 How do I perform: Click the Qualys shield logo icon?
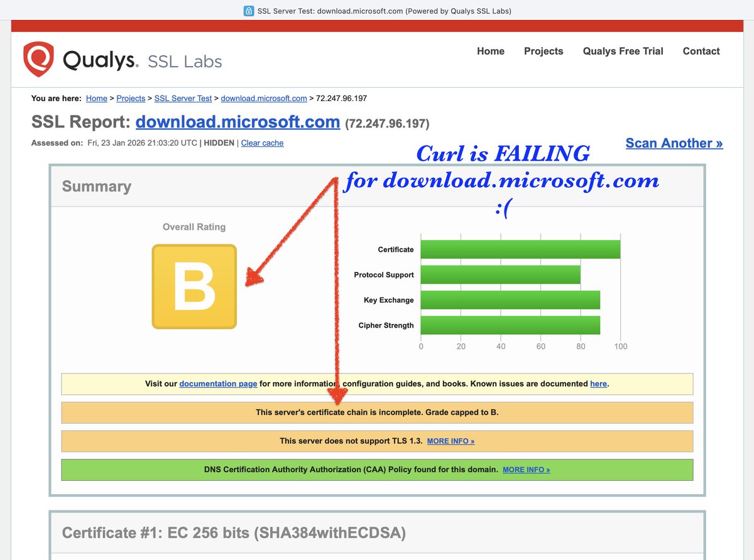[39, 60]
